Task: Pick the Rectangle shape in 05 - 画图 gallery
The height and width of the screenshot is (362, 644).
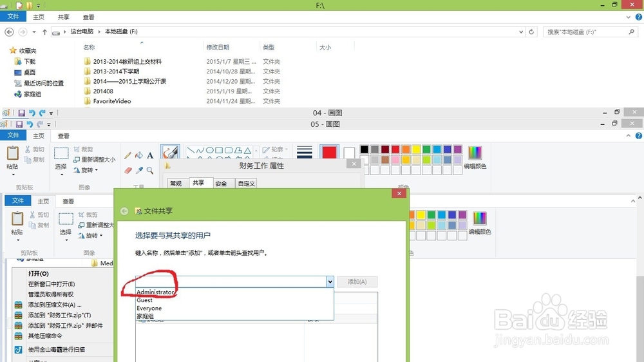Action: (219, 150)
